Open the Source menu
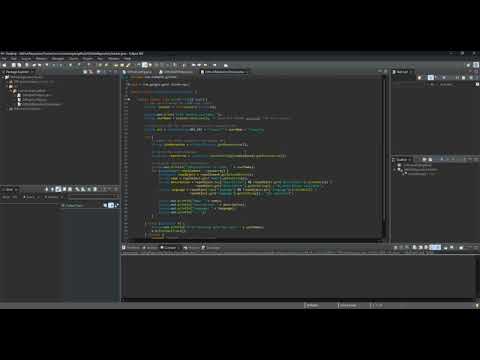 tap(26, 59)
